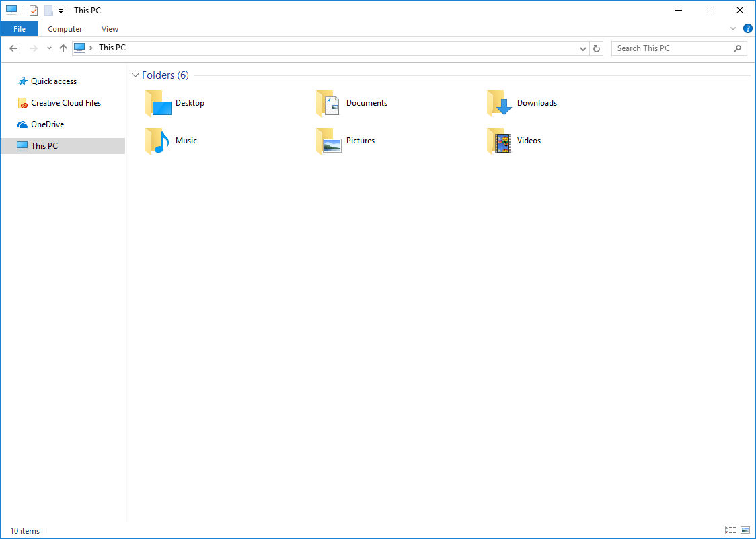Open the Quick Access Toolbar customize dropdown
Screen dimensions: 756x539
point(61,11)
